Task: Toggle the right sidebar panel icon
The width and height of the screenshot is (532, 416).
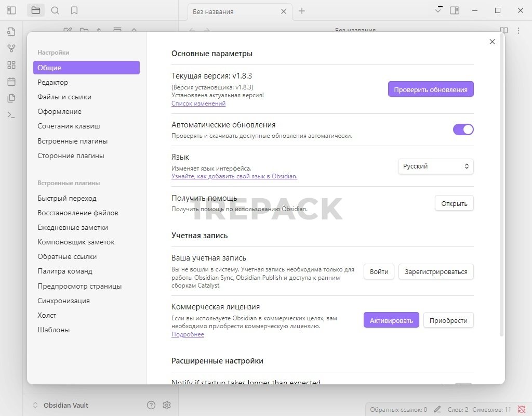Action: (455, 10)
